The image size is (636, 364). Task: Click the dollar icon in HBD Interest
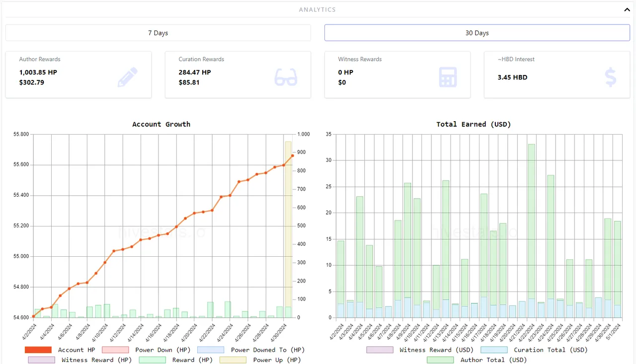611,77
